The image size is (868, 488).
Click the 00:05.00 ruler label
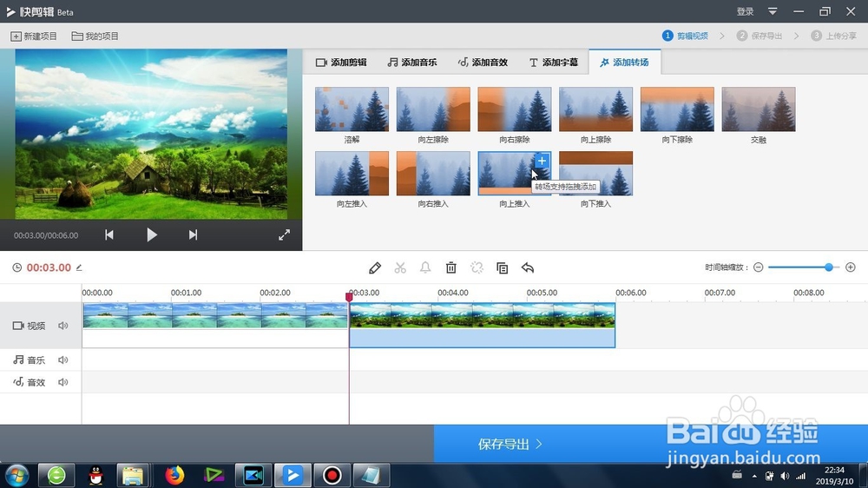(x=542, y=293)
